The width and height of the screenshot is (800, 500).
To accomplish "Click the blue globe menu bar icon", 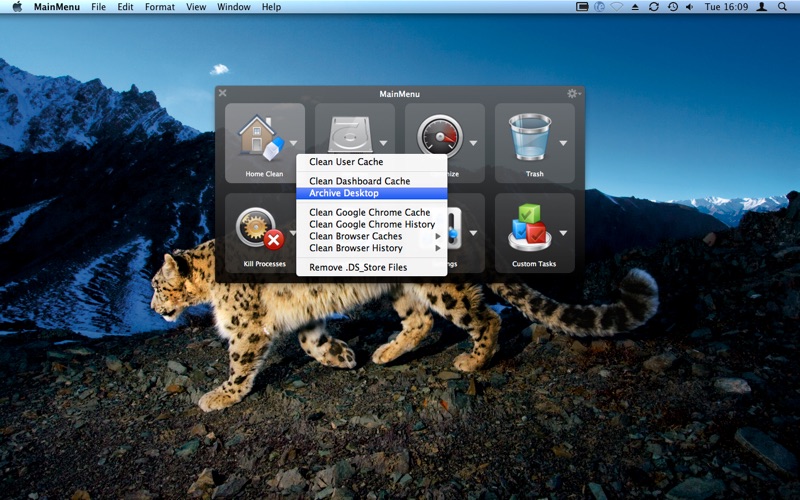I will [599, 7].
